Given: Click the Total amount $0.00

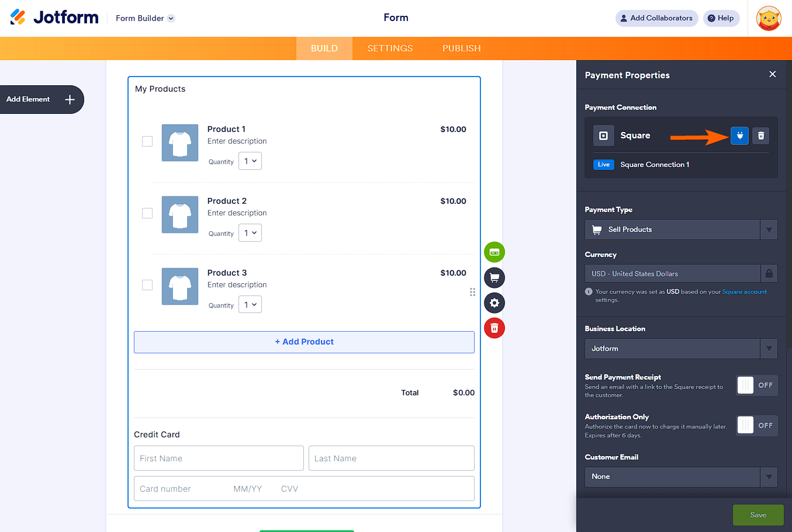Looking at the screenshot, I should pos(464,392).
